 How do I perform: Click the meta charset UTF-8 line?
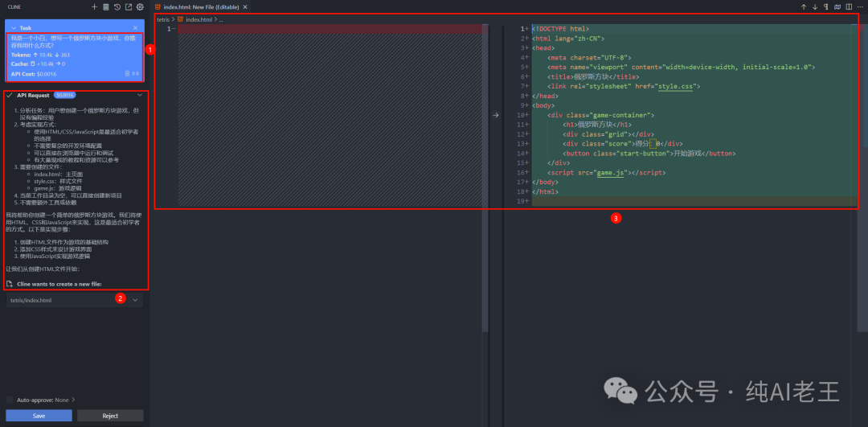pos(590,58)
